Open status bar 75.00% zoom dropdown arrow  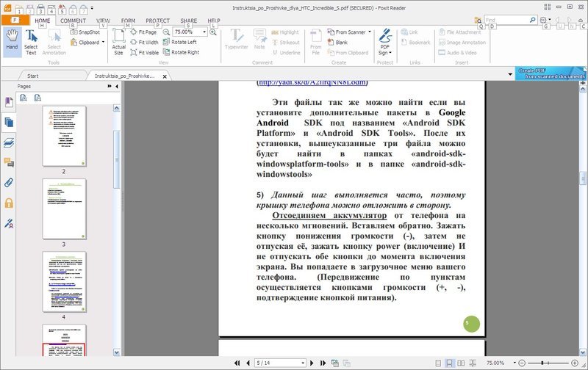(514, 363)
